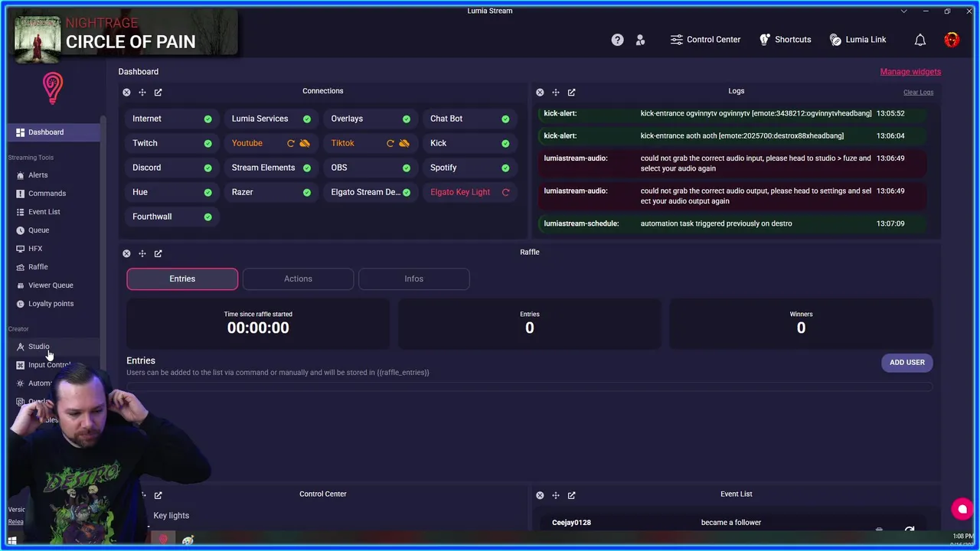Switch to the Entries tab
The height and width of the screenshot is (551, 980).
coord(182,279)
